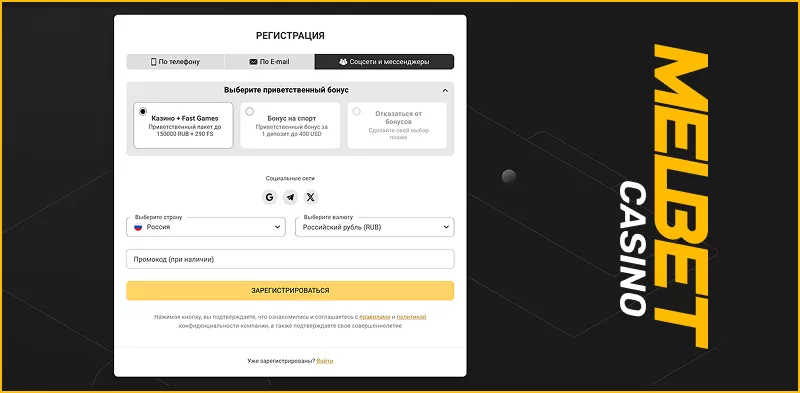Click the 'Уже зарегистрированы?' text
This screenshot has height=393, width=800.
(x=281, y=361)
